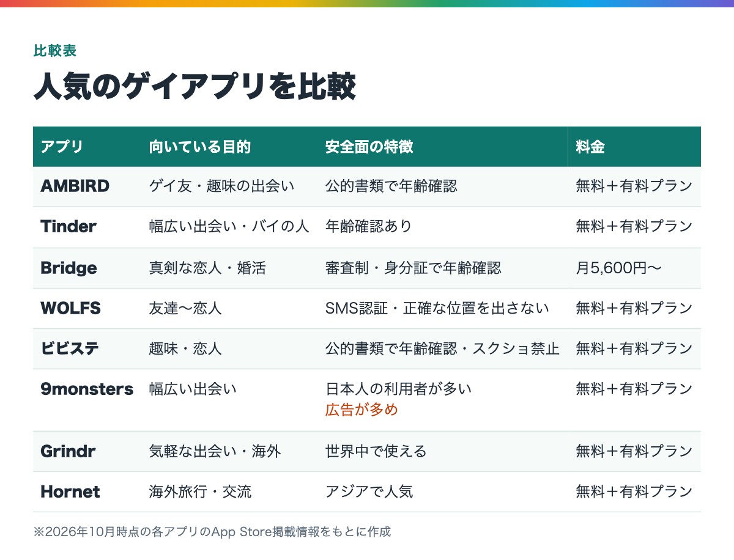Image resolution: width=734 pixels, height=560 pixels.
Task: Click the 趣味・恋人 cell
Action: click(229, 348)
